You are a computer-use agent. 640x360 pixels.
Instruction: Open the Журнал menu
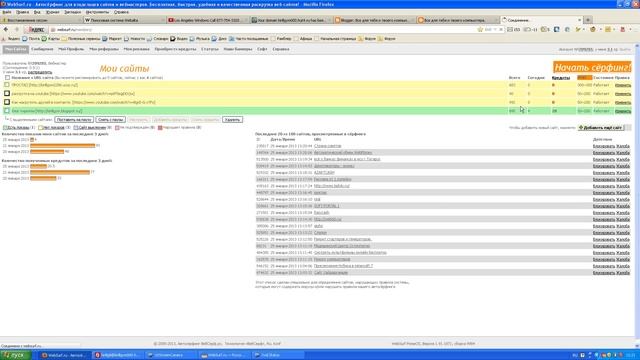(52, 12)
